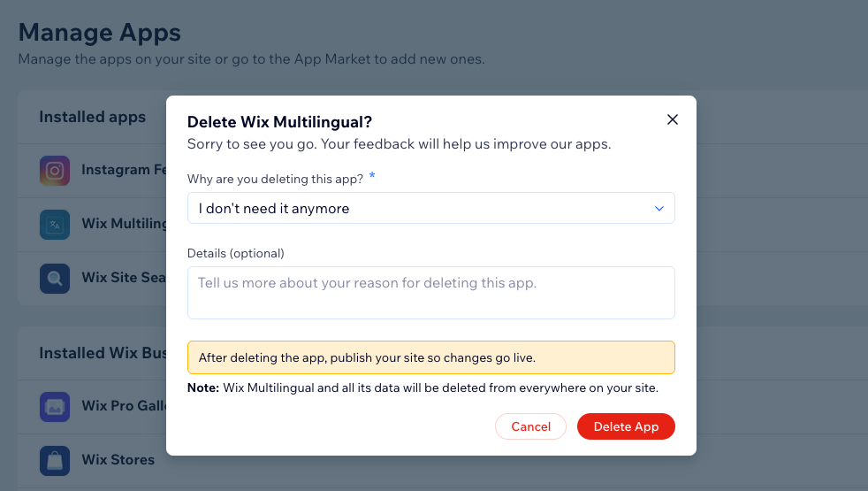Click the Note about data deletion
The height and width of the screenshot is (491, 868).
click(423, 387)
